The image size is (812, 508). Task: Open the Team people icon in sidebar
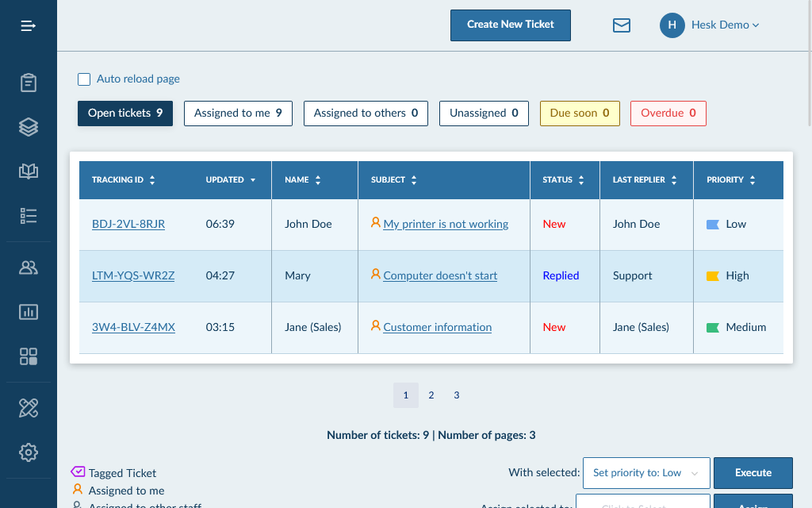(29, 267)
